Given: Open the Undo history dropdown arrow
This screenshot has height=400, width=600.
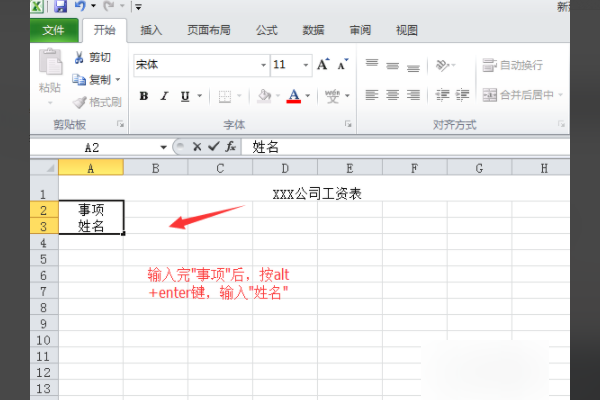Looking at the screenshot, I should 93,6.
